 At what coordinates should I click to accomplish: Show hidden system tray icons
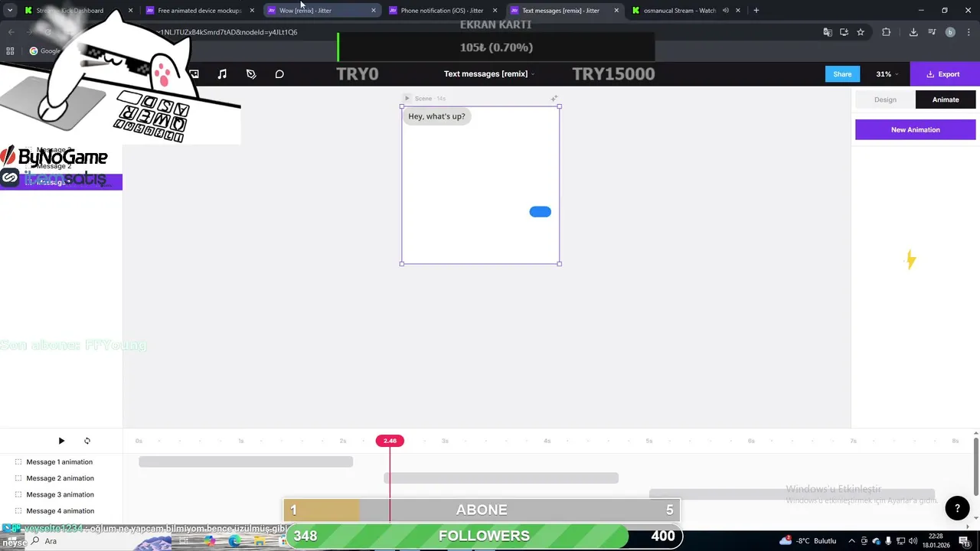pos(851,541)
